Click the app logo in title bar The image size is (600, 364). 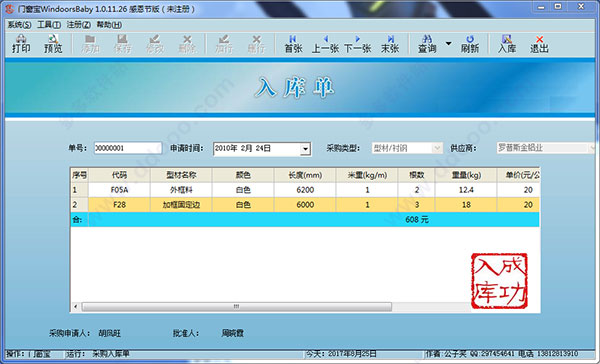[10, 8]
